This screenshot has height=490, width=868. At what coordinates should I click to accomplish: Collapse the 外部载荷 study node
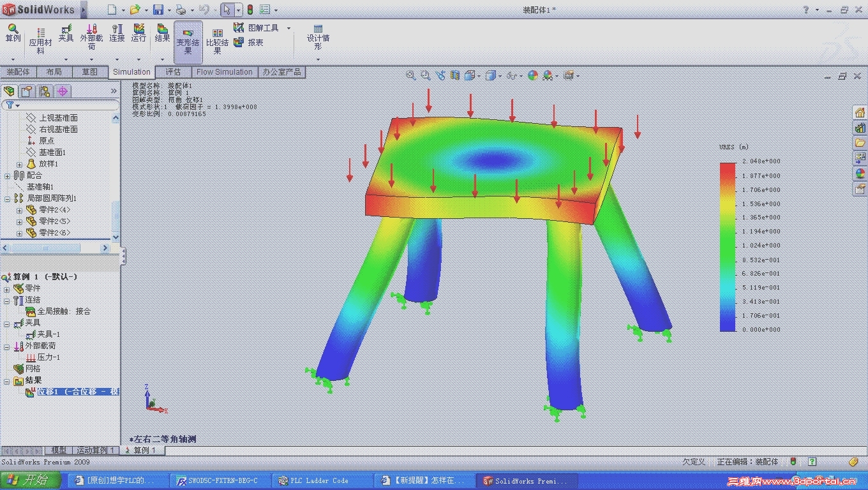point(7,346)
